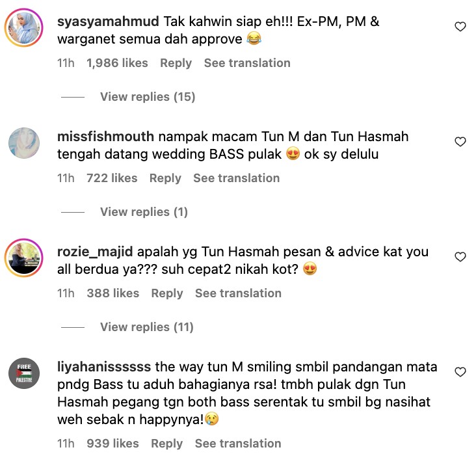Expand View replies (15)

(148, 97)
